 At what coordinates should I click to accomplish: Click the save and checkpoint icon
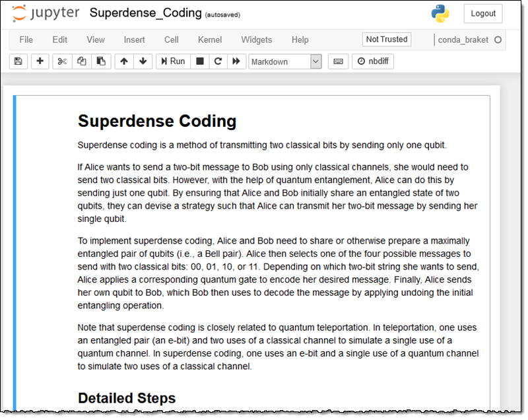(x=18, y=61)
